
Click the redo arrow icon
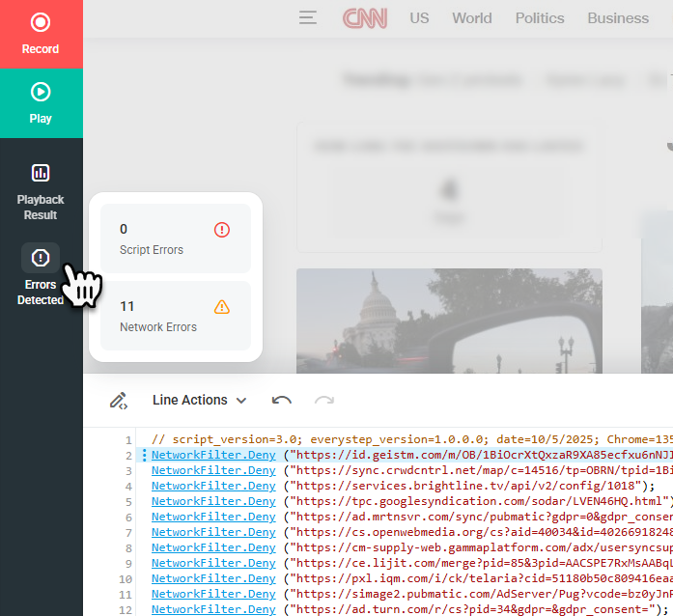324,400
